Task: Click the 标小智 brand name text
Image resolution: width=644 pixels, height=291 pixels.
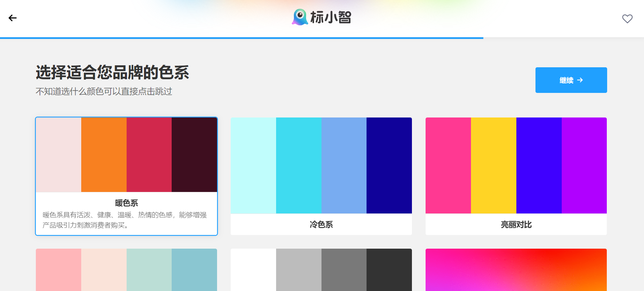Action: pyautogui.click(x=330, y=17)
